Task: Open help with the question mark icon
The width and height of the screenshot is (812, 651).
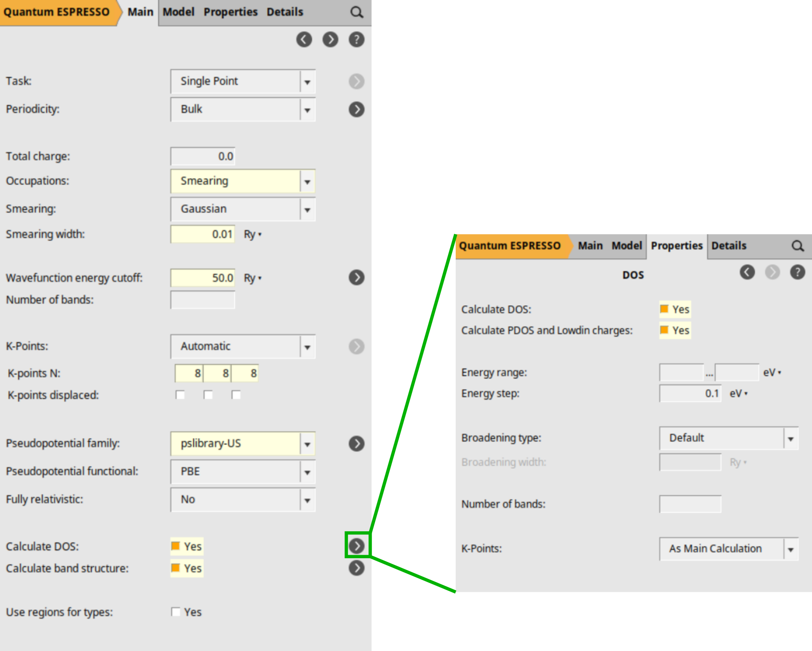Action: pyautogui.click(x=356, y=39)
